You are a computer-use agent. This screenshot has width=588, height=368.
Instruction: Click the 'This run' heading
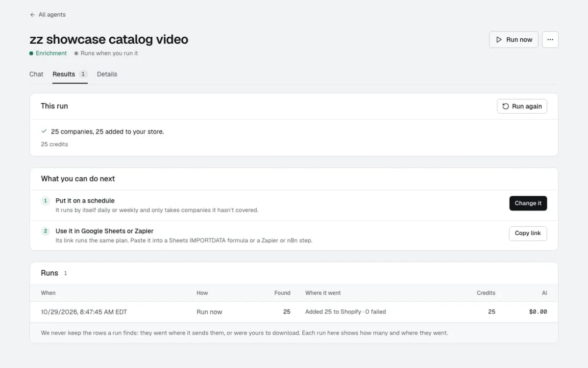(54, 106)
